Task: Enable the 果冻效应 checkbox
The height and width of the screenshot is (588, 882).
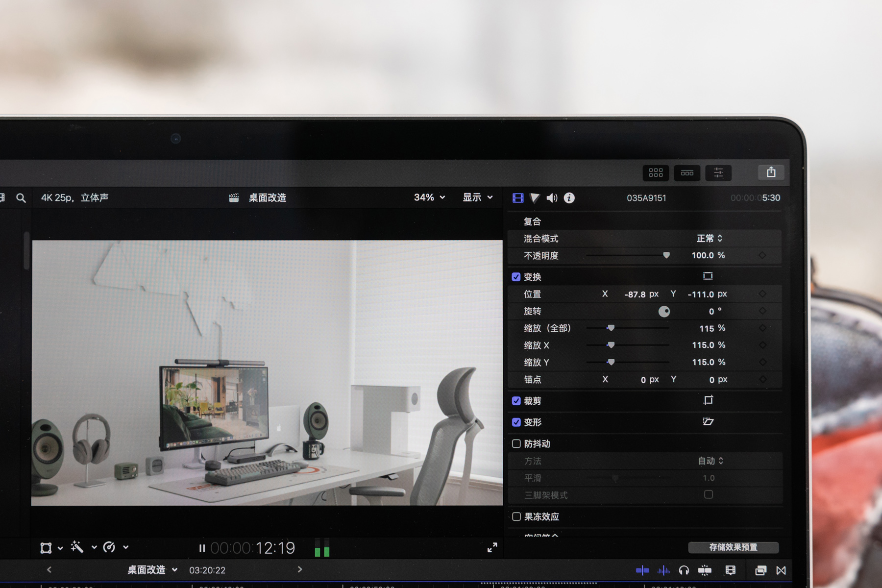Action: [x=516, y=516]
